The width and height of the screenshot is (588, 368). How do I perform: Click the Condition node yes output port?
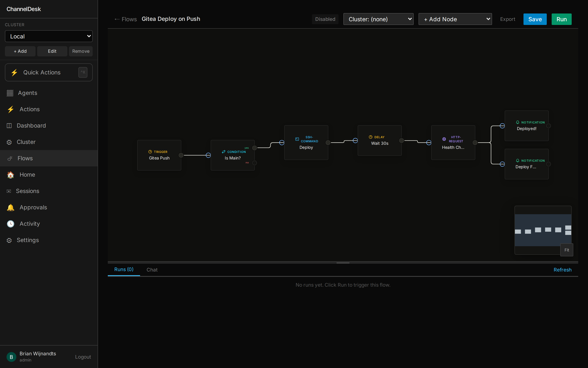point(254,148)
